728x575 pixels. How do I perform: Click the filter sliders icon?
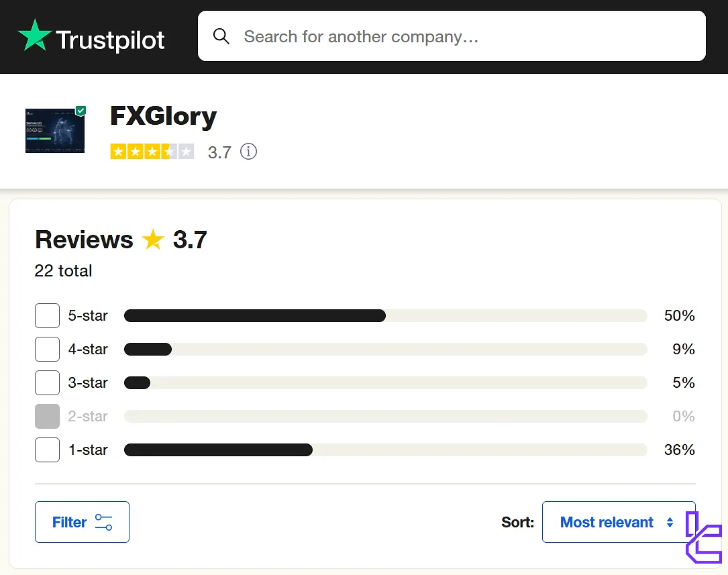click(x=103, y=522)
